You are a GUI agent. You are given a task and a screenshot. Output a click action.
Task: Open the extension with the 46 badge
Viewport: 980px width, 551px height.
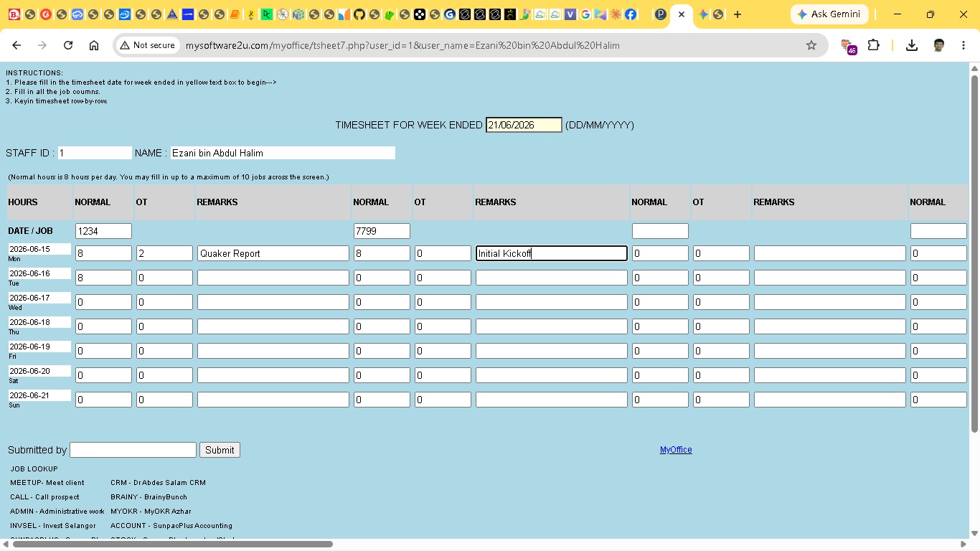click(848, 46)
